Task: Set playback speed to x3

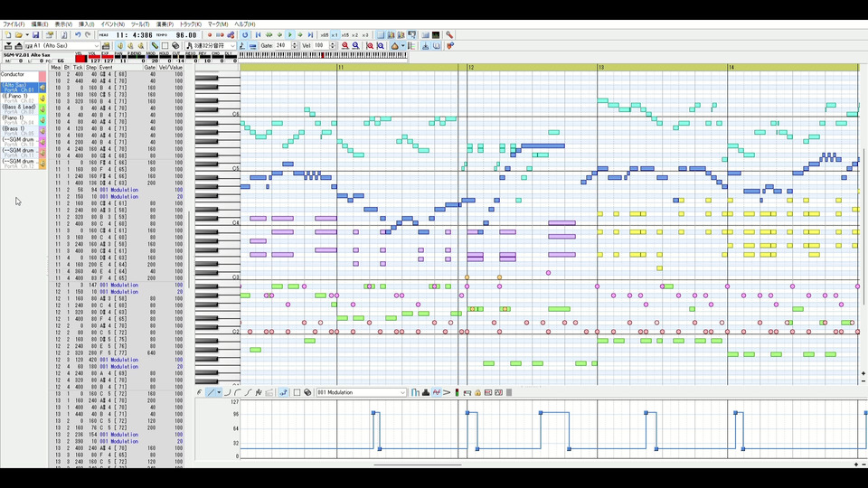Action: (x=364, y=35)
